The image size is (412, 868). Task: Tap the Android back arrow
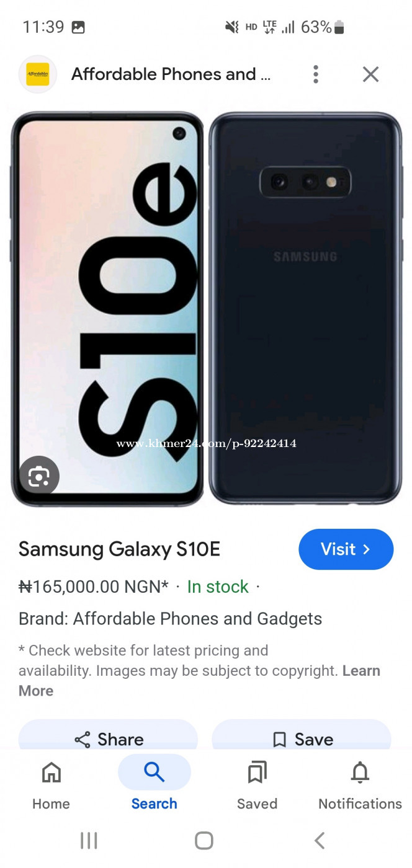(x=320, y=841)
